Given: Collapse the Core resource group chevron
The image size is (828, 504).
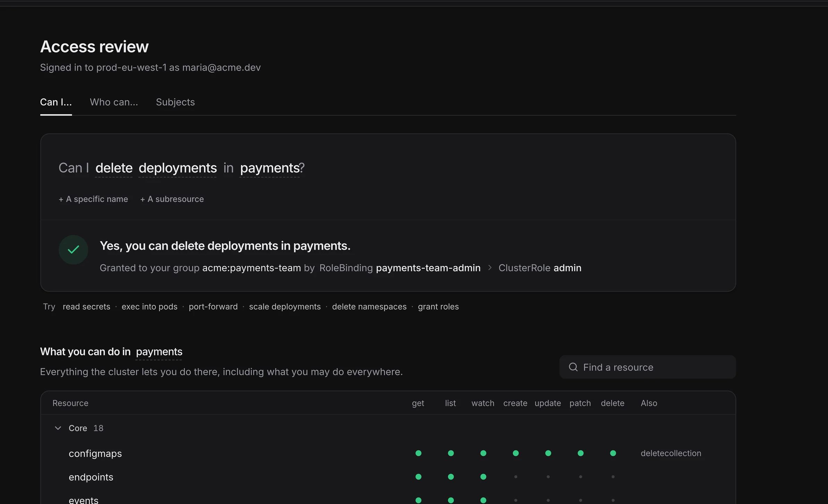Looking at the screenshot, I should 58,428.
